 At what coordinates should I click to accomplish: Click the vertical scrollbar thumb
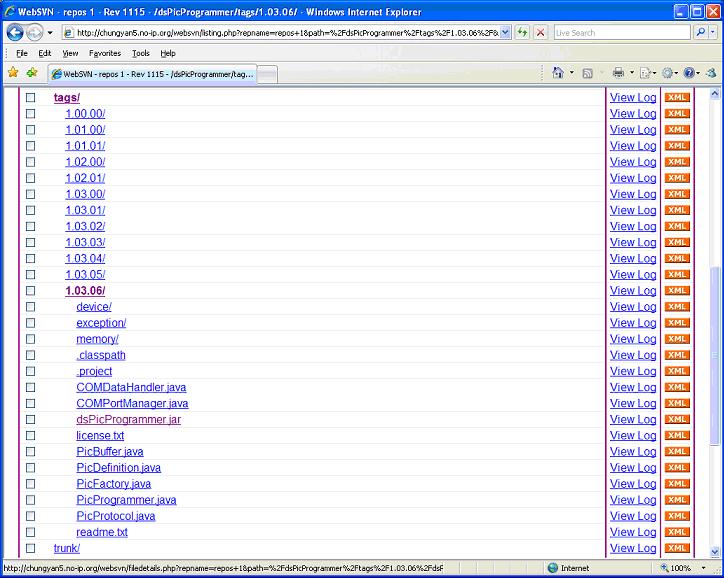[715, 355]
